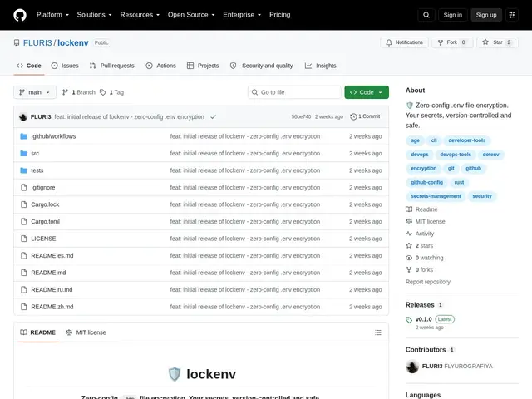Click the Notifications bell button
Image resolution: width=532 pixels, height=399 pixels.
coord(404,42)
